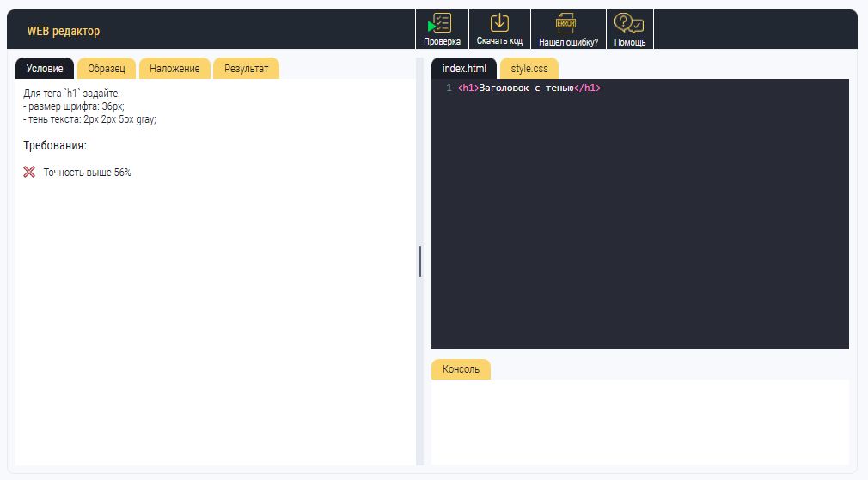This screenshot has width=868, height=480.
Task: Click the closing </h1> tag in code
Action: click(x=587, y=88)
